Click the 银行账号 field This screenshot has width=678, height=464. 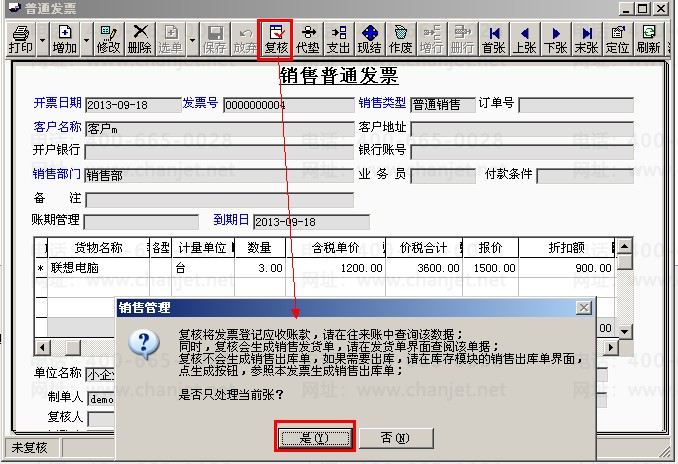(x=522, y=152)
